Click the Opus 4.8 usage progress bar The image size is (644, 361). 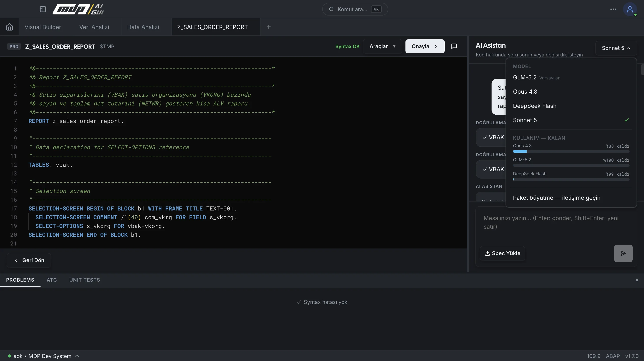pyautogui.click(x=571, y=152)
